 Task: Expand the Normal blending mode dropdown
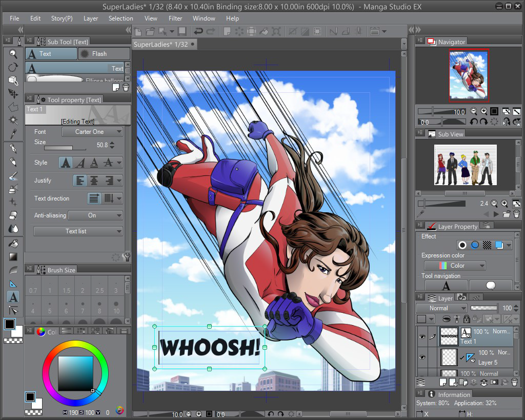[441, 308]
